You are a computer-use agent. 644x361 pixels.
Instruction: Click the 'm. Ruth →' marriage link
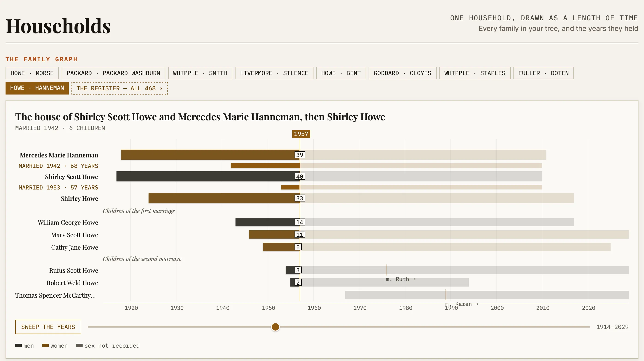pos(401,279)
